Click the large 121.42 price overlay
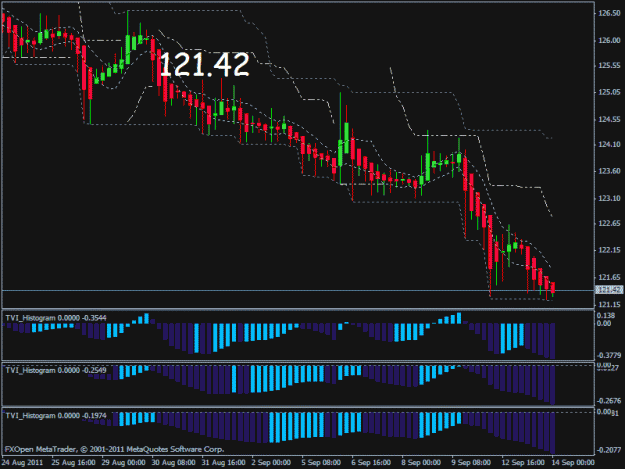The image size is (625, 469). (204, 65)
